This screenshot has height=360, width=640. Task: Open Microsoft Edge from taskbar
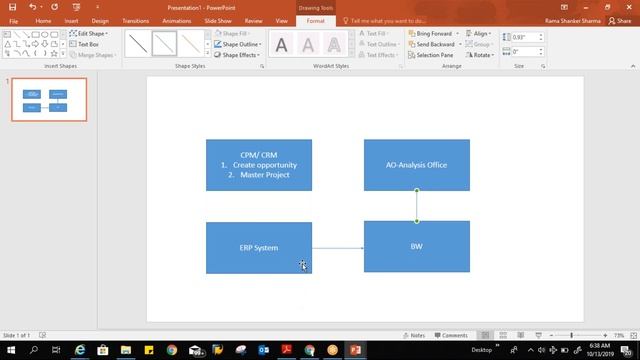pyautogui.click(x=80, y=350)
